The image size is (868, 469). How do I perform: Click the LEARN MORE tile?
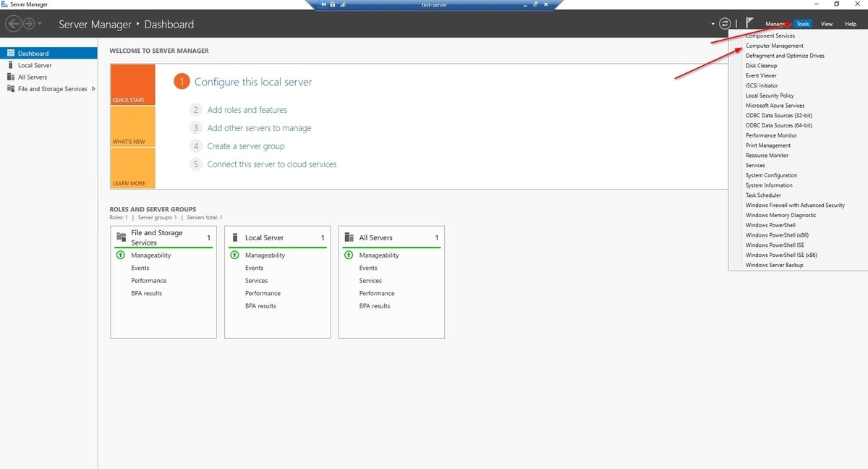point(133,168)
